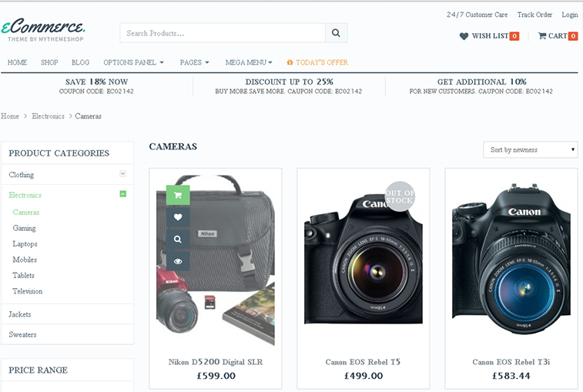Screen dimensions: 583x392
Task: Add Nikon D5200 to cart with green cart icon
Action: coord(178,196)
